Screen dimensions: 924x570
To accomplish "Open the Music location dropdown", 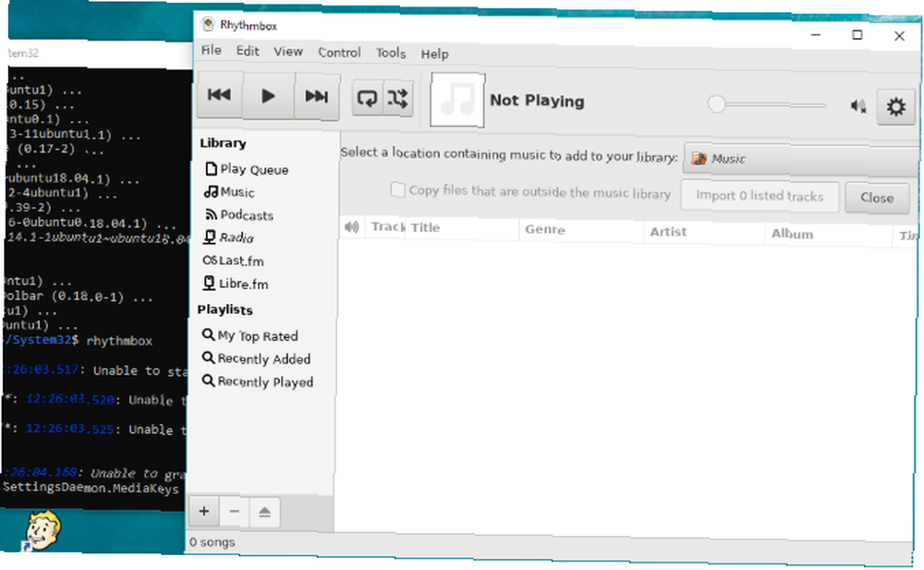I will 801,160.
